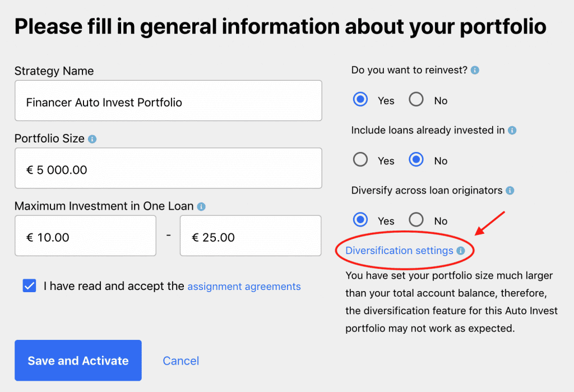Choose No for include loans already invested
The width and height of the screenshot is (574, 392).
pos(416,160)
